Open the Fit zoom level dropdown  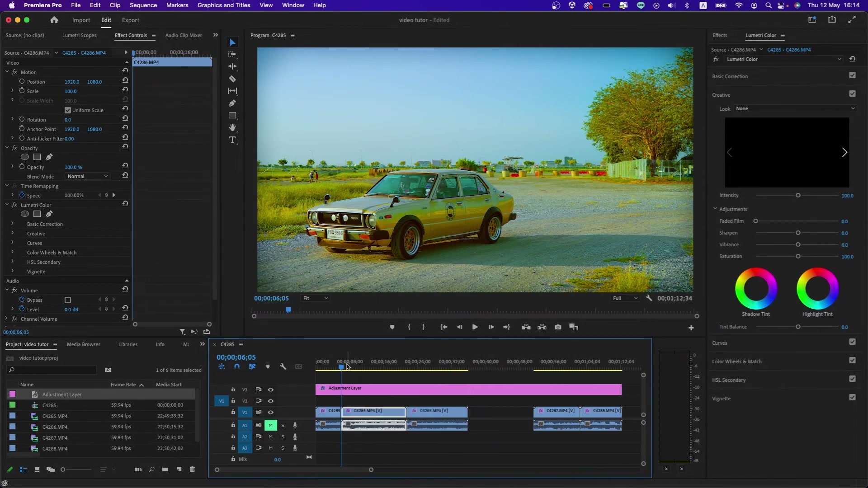click(315, 298)
